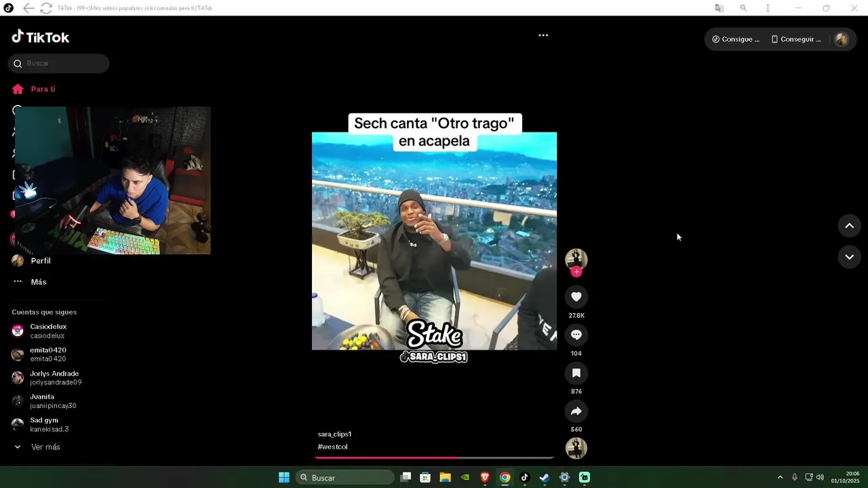Viewport: 868px width, 488px height.
Task: Click the 104 comments count
Action: 576,354
